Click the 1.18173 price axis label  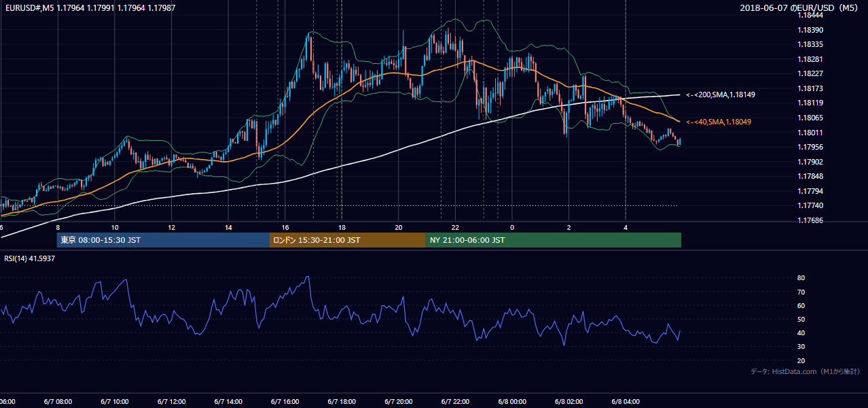click(810, 88)
